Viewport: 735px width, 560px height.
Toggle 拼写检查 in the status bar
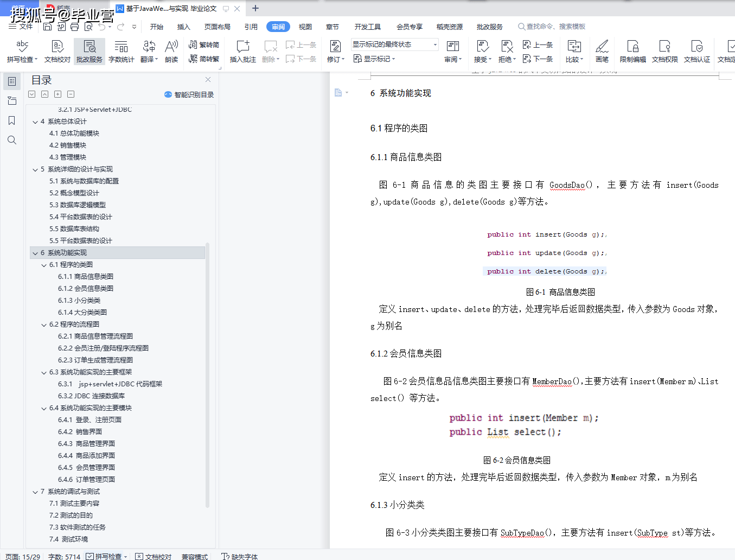tap(106, 557)
